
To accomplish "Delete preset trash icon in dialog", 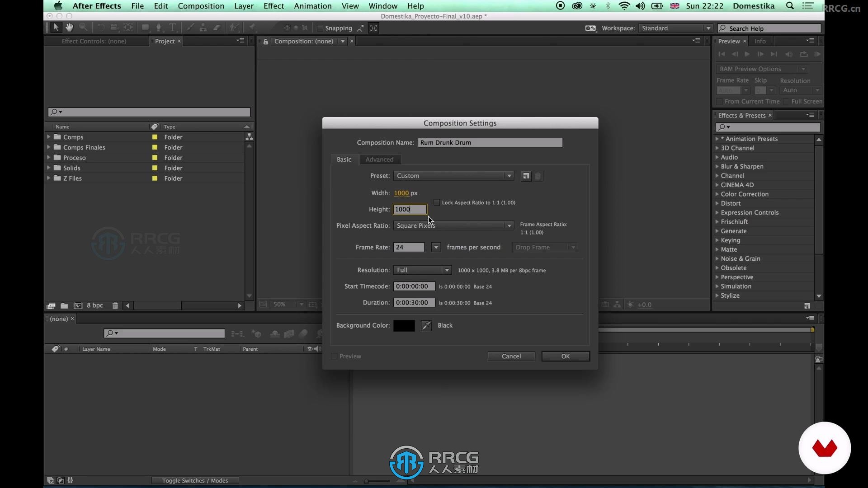I will tap(538, 176).
